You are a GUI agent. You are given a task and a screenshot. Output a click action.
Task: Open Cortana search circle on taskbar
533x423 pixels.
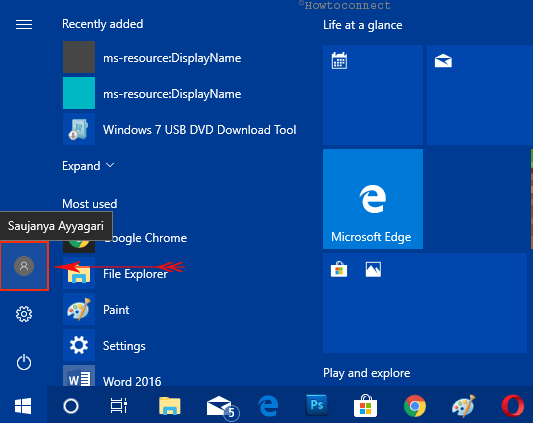[71, 406]
